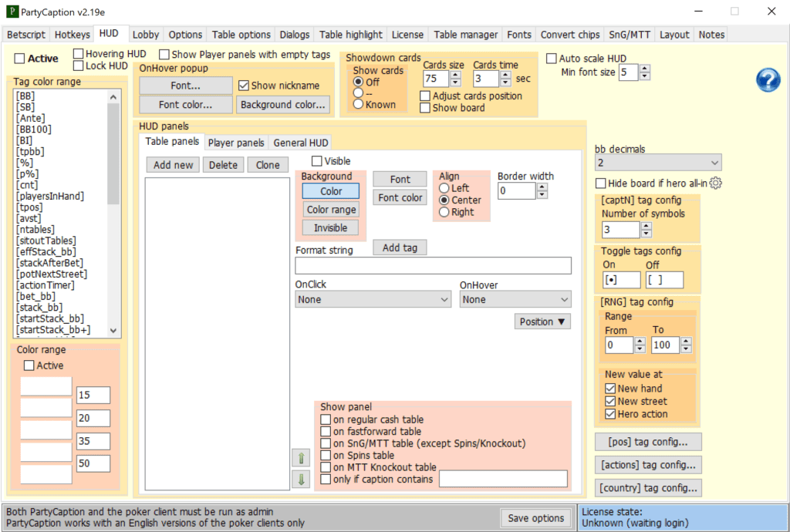
Task: Click the Add tag button
Action: 400,247
